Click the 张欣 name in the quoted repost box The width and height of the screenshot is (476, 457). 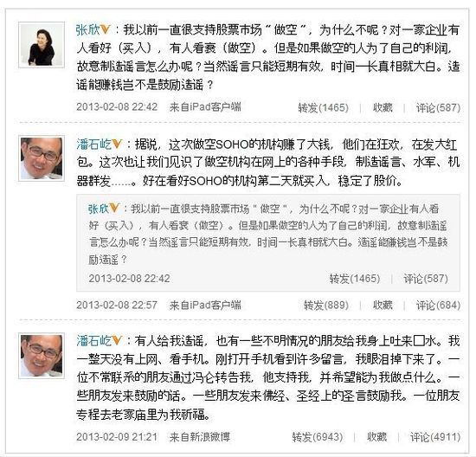pyautogui.click(x=99, y=209)
